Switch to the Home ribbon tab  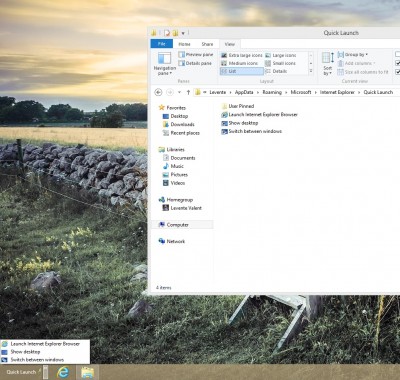[184, 44]
